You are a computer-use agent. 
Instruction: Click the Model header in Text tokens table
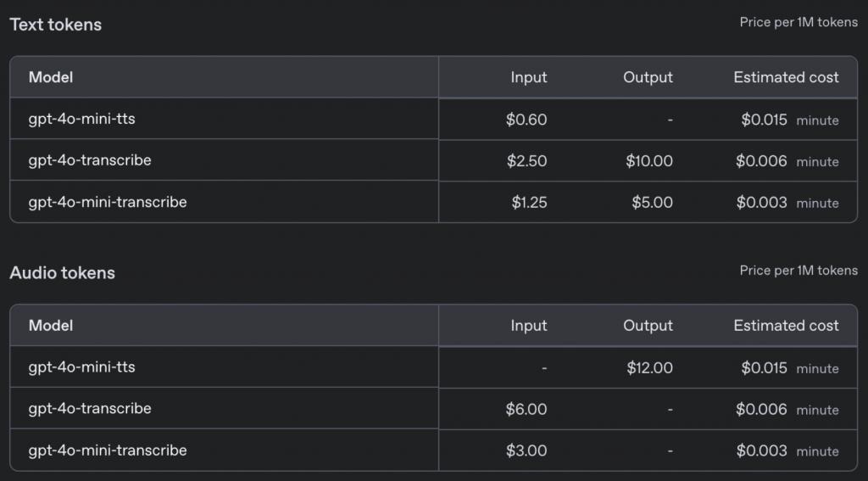click(x=51, y=77)
